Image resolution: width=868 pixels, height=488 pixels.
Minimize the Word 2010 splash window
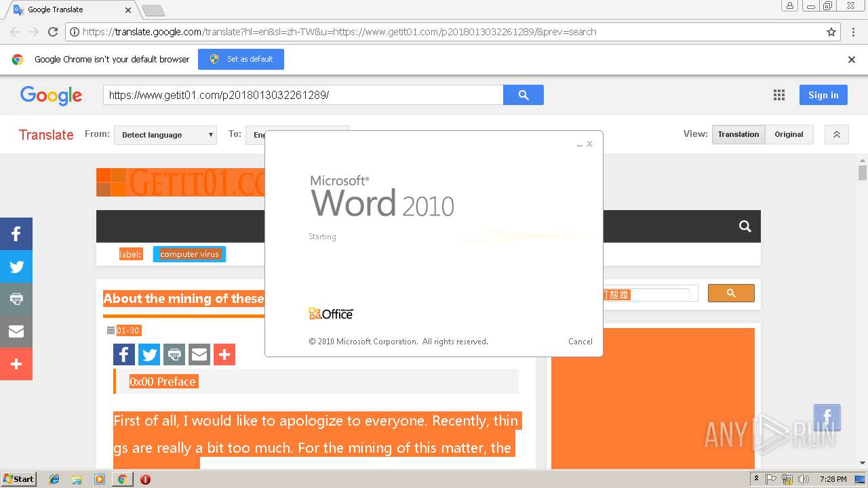580,144
